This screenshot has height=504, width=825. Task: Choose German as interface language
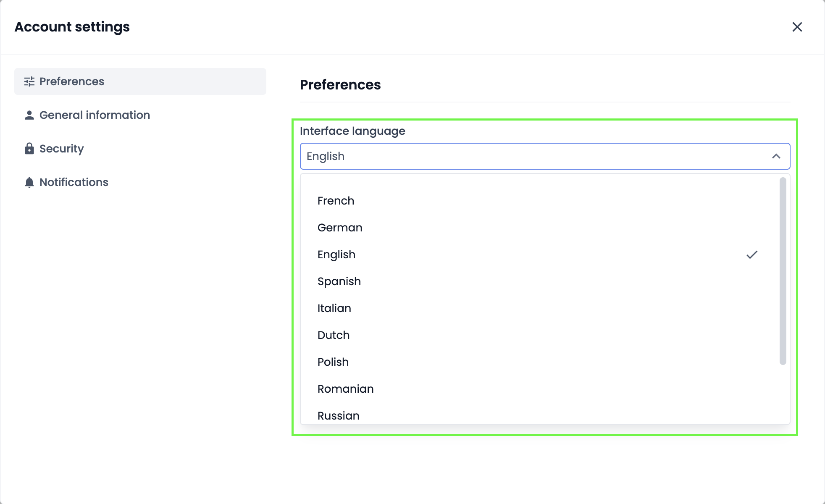tap(340, 228)
